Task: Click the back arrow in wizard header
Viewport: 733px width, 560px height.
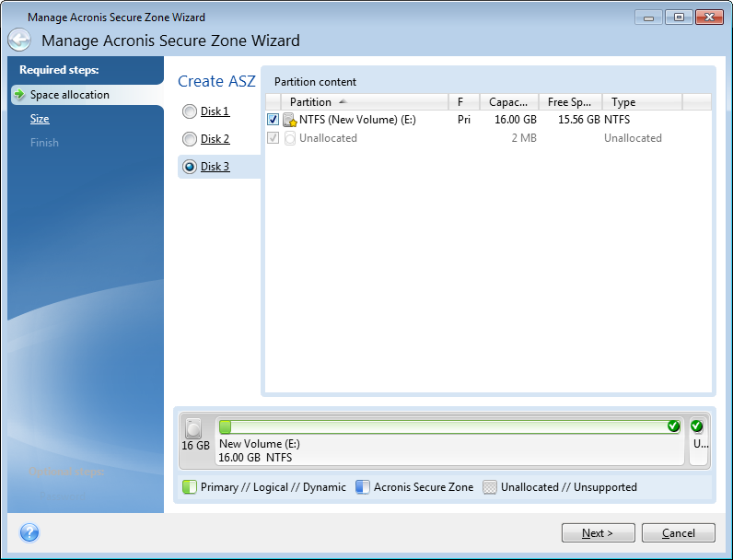Action: [19, 41]
